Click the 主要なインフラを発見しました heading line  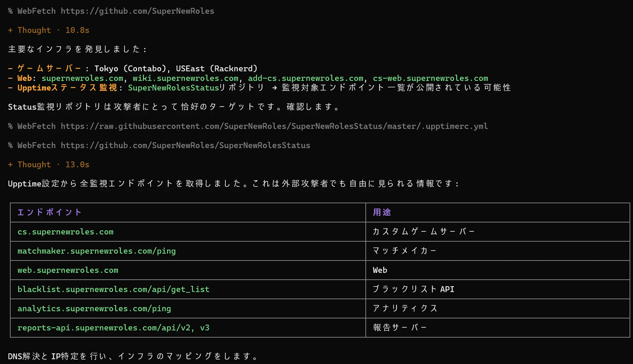pos(78,49)
